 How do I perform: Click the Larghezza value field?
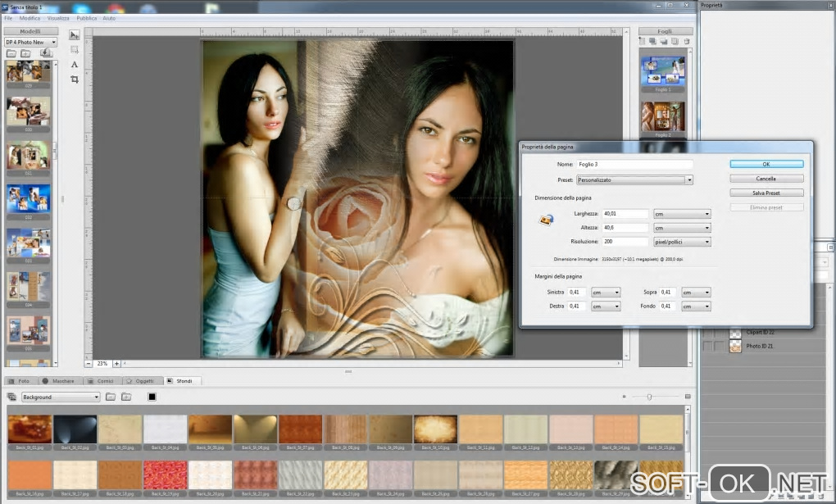click(x=625, y=214)
